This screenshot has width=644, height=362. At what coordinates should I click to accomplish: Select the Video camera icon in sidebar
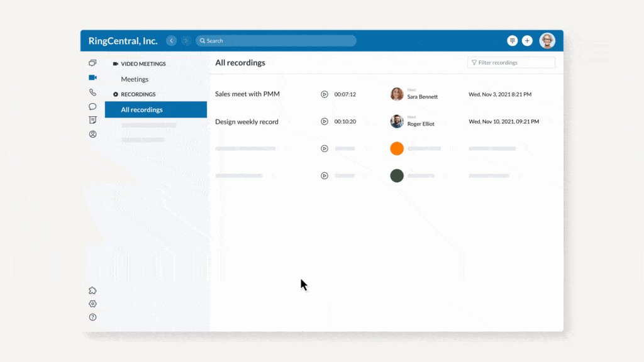tap(92, 77)
